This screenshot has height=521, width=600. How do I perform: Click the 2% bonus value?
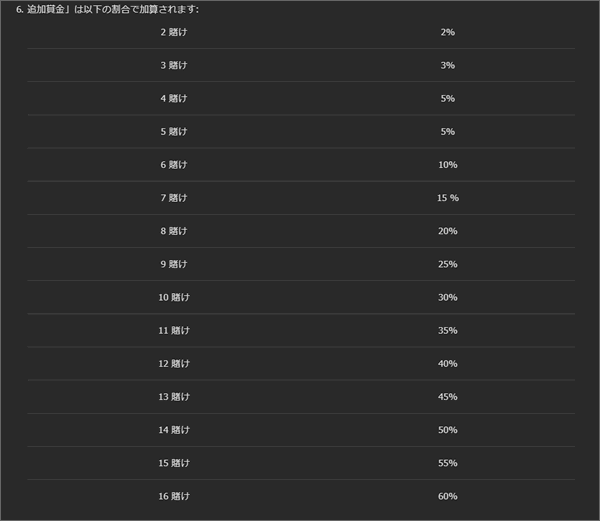pos(447,32)
